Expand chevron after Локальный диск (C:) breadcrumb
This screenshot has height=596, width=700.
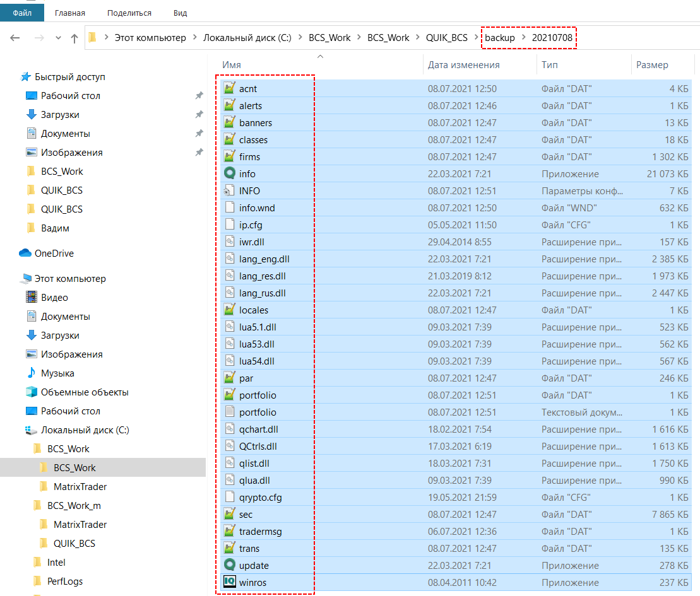tap(300, 37)
